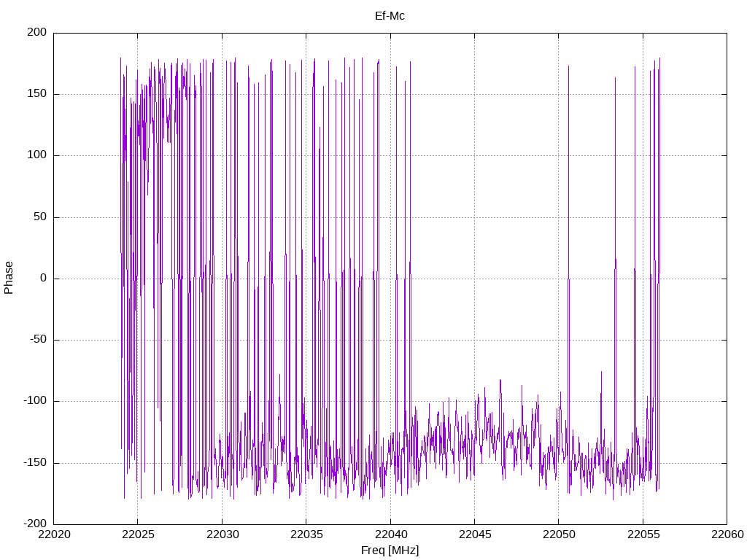The height and width of the screenshot is (560, 747).
Task: Click y-axis tick value 0
Action: (x=43, y=278)
